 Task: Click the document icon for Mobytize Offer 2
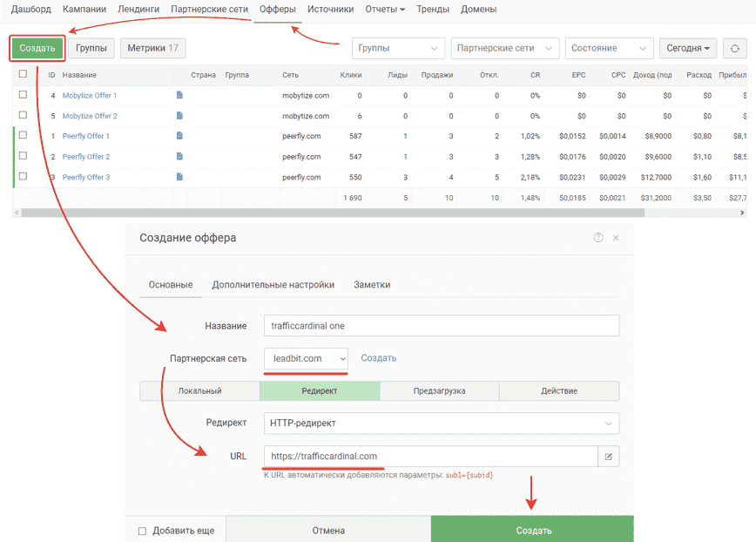tap(179, 116)
